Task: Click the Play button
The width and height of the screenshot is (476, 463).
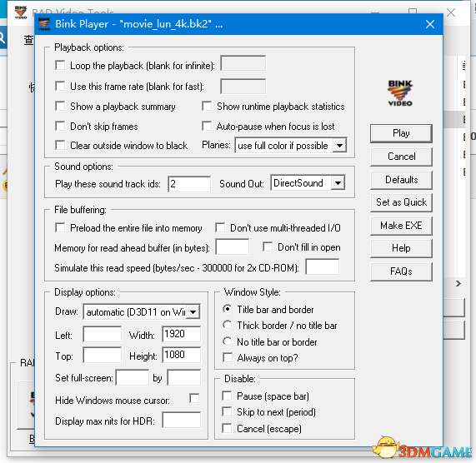Action: click(401, 133)
